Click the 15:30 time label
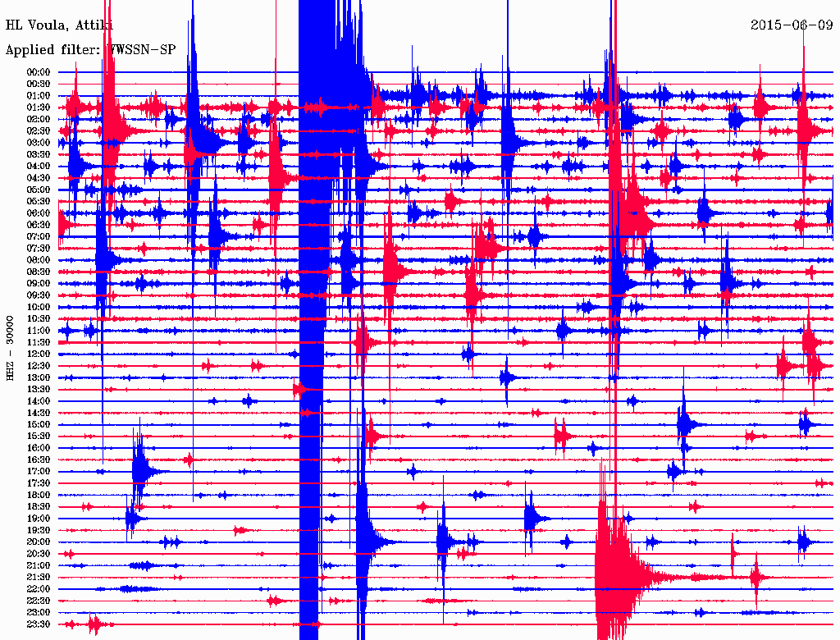Viewport: 840px width, 640px height. click(x=39, y=437)
